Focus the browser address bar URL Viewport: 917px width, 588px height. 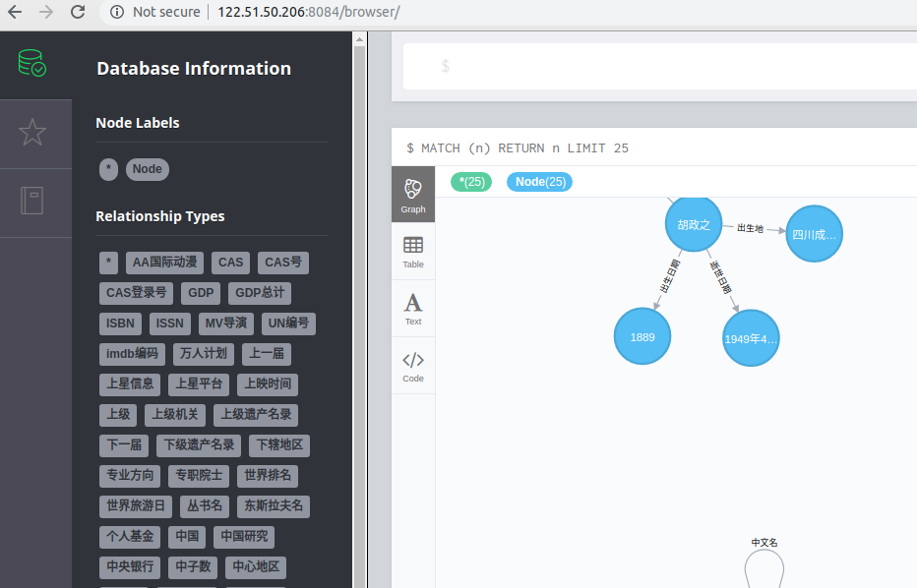pyautogui.click(x=308, y=12)
